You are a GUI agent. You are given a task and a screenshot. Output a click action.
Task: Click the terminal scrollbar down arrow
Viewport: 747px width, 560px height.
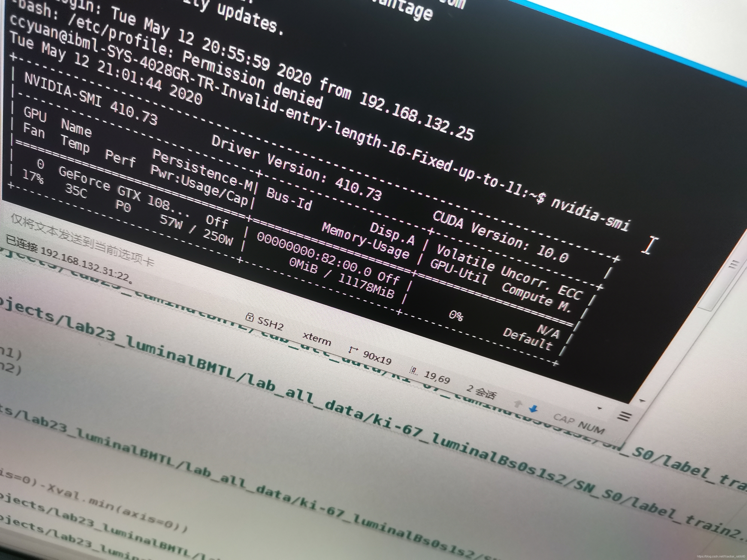point(642,401)
